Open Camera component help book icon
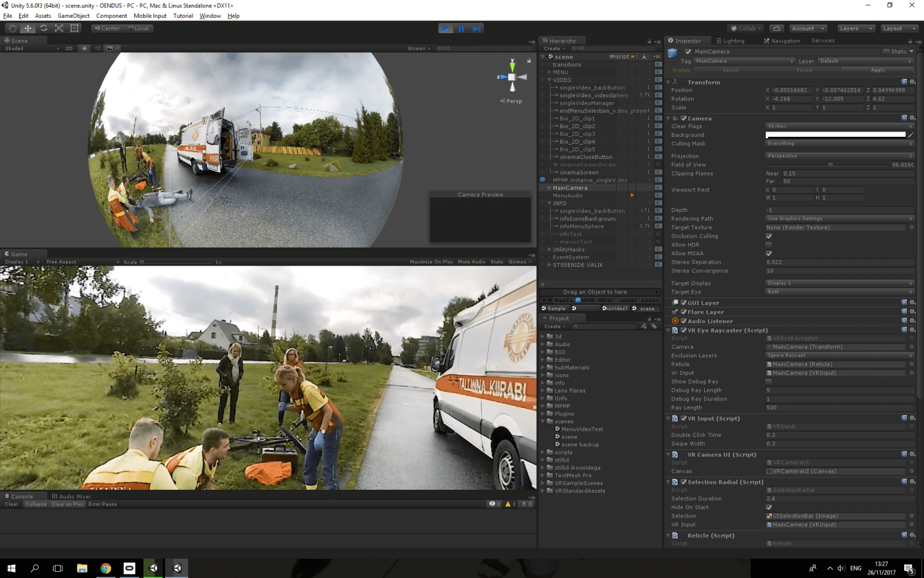 pyautogui.click(x=904, y=118)
